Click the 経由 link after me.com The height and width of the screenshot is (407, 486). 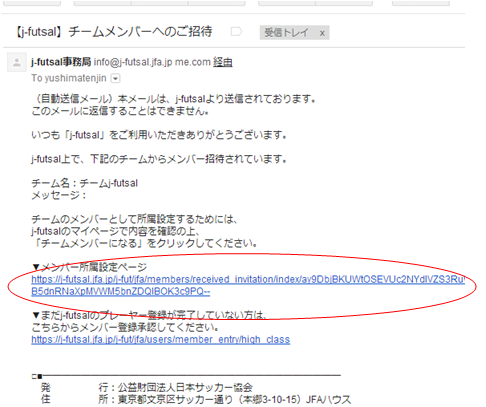coord(223,62)
